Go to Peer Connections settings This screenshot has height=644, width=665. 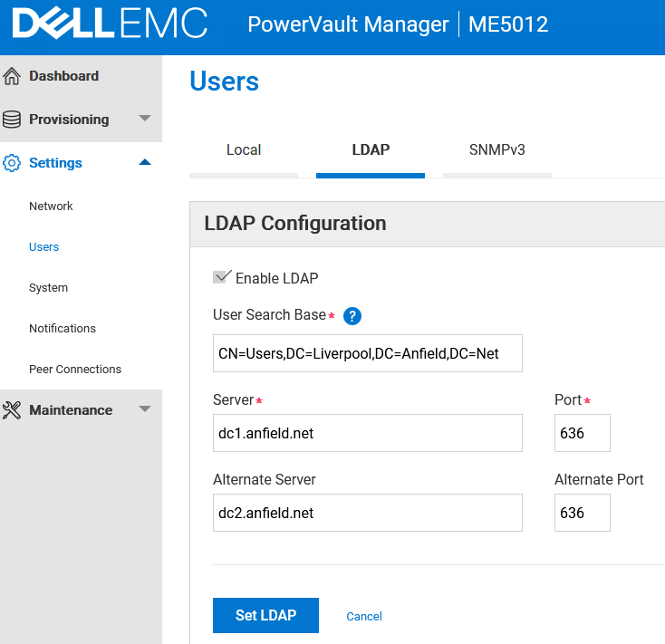[x=74, y=370]
